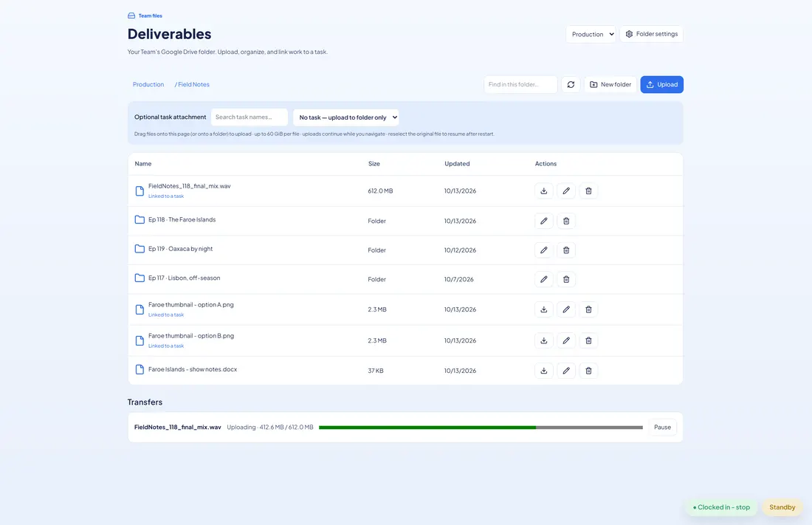
Task: Download Faroe Islands show notes.docx
Action: (544, 371)
